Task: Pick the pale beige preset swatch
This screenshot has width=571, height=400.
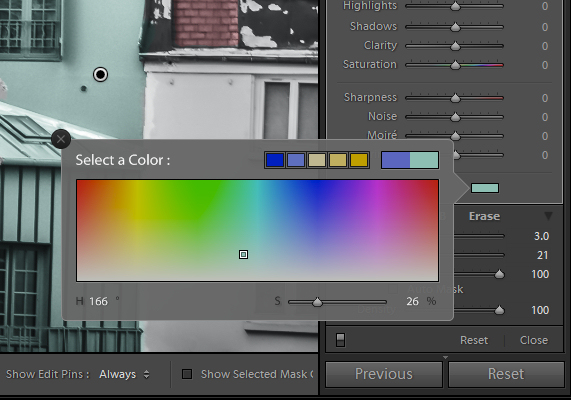Action: click(317, 160)
